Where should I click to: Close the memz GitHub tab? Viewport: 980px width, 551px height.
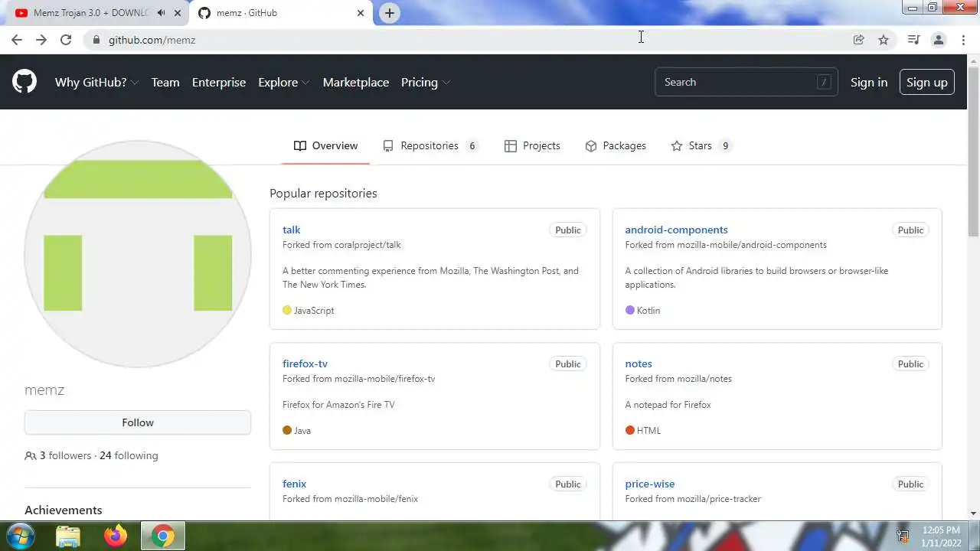361,13
